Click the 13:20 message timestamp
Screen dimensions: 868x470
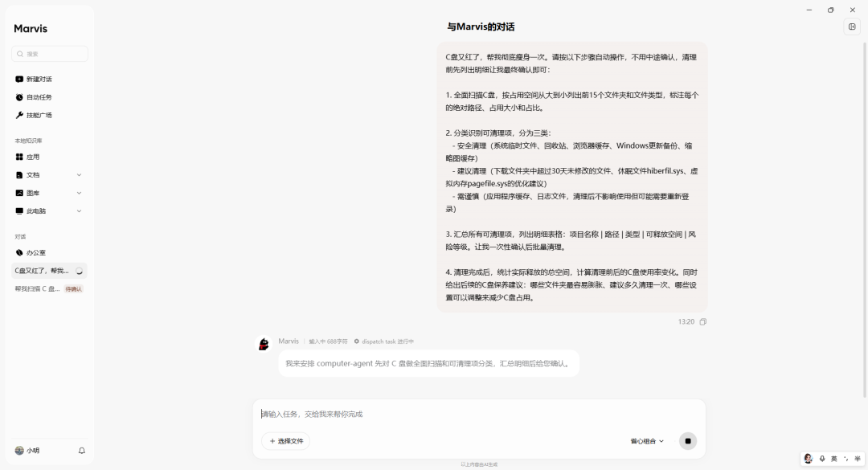tap(686, 321)
